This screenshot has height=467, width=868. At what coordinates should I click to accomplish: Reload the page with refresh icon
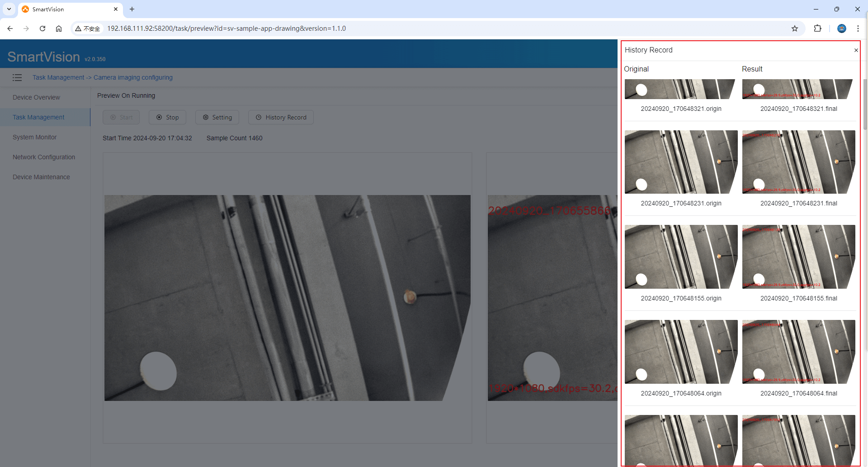coord(42,29)
